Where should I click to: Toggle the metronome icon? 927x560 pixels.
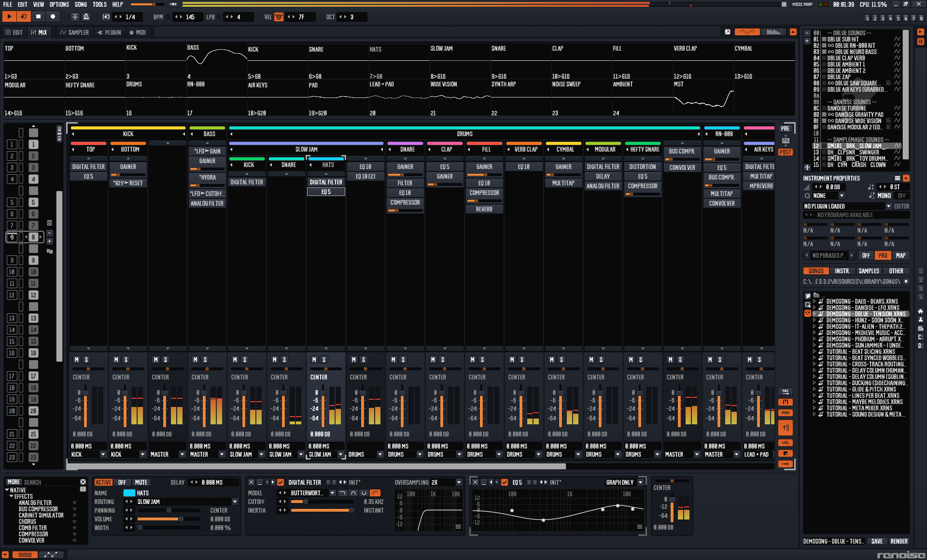coord(86,17)
